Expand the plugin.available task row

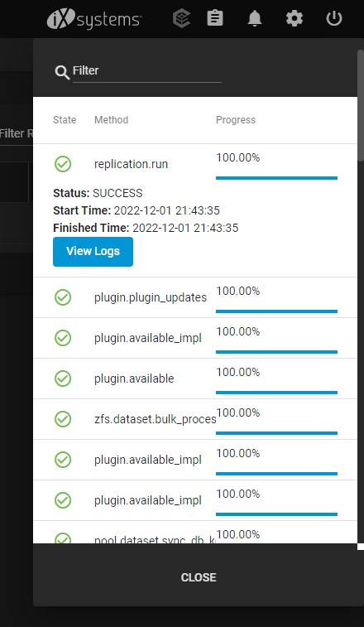195,379
